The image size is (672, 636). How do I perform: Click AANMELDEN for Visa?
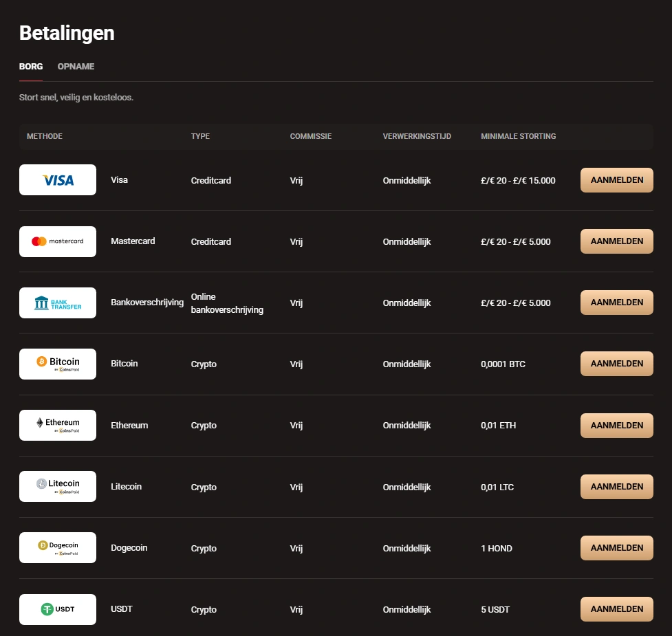pyautogui.click(x=616, y=179)
